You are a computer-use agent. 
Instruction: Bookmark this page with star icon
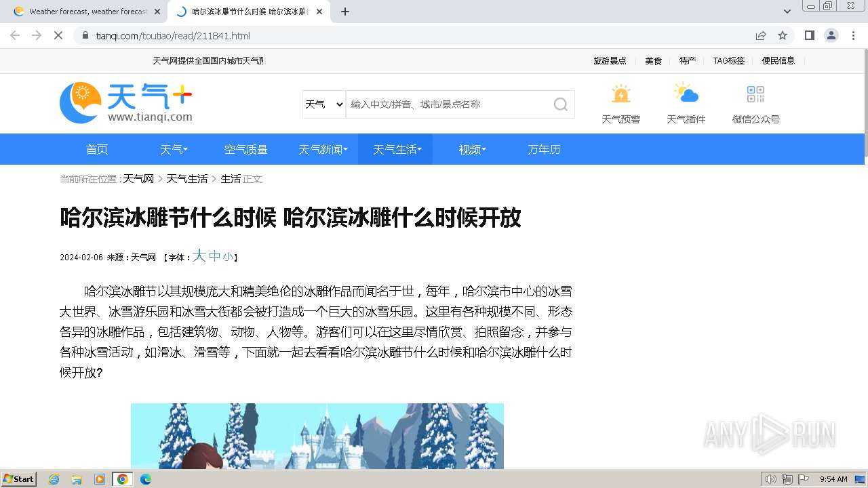(783, 35)
